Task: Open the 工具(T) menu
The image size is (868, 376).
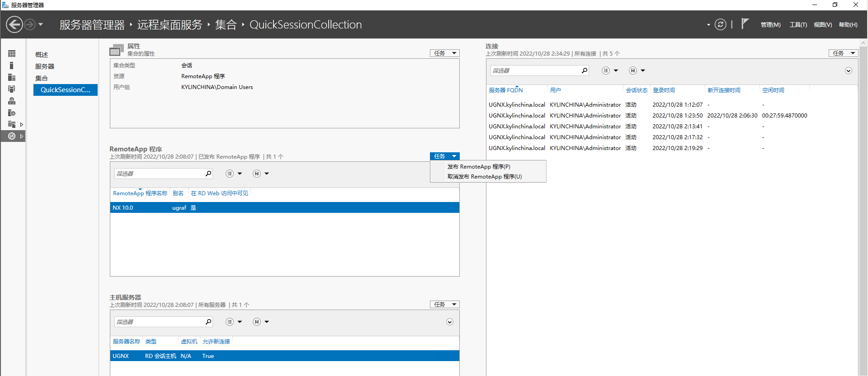Action: [798, 25]
